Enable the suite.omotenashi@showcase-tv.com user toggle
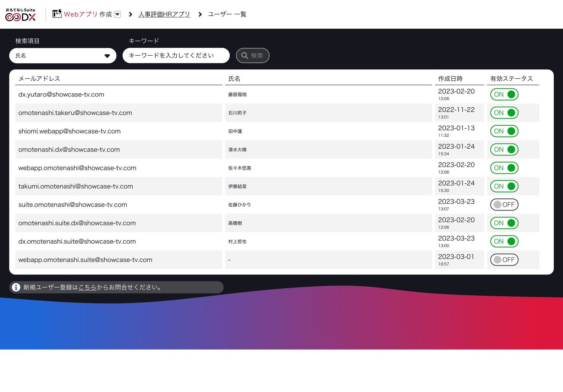The height and width of the screenshot is (392, 563). pyautogui.click(x=504, y=205)
